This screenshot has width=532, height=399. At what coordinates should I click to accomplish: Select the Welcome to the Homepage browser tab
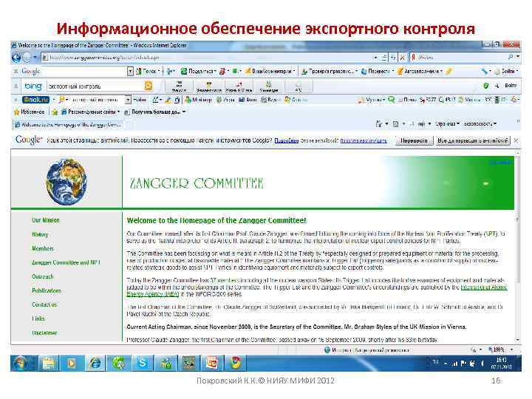68,125
